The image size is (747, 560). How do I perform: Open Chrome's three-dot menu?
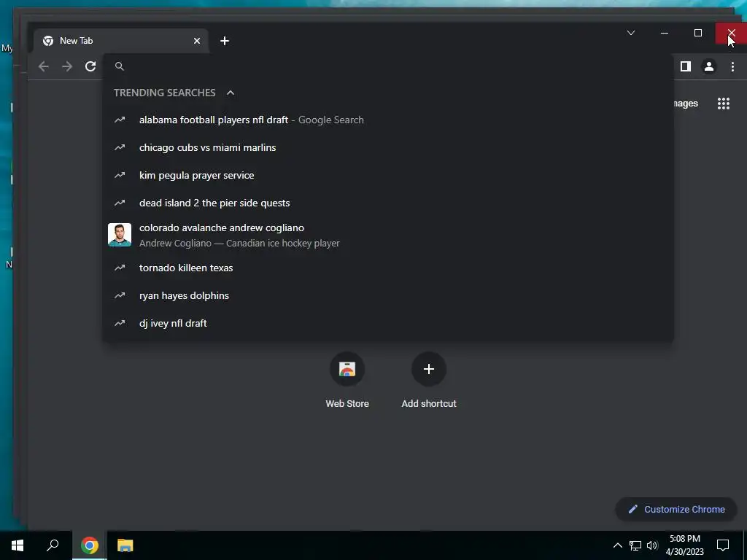click(x=732, y=66)
